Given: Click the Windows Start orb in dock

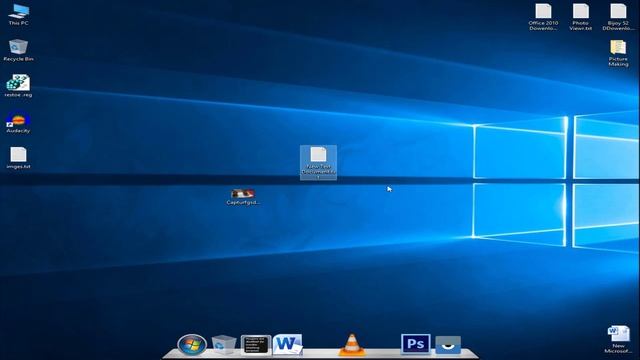Looking at the screenshot, I should click(192, 345).
